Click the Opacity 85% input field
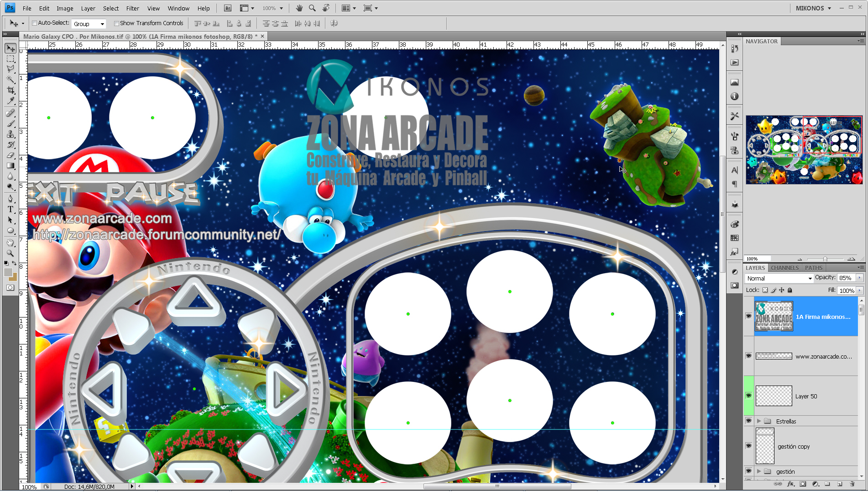 (847, 278)
